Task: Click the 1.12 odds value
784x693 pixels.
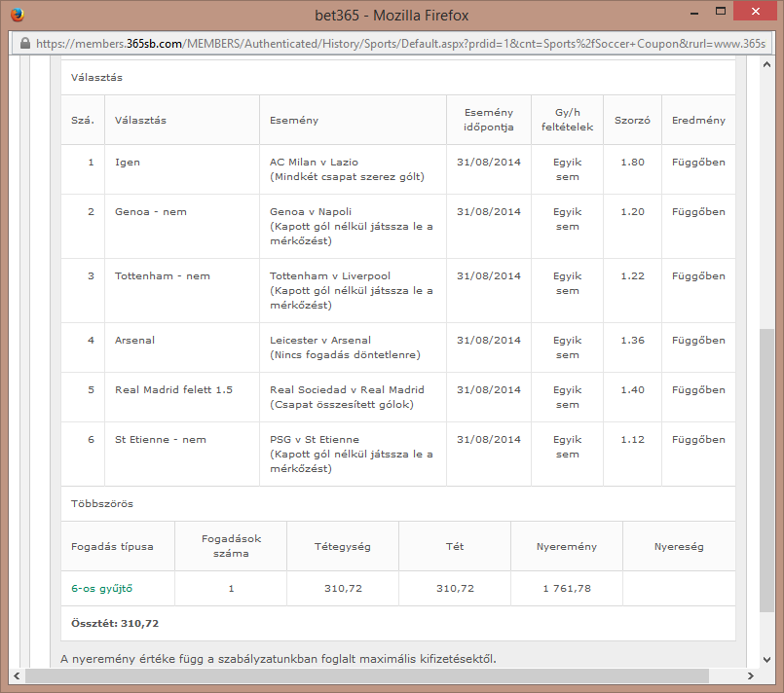Action: pyautogui.click(x=632, y=440)
